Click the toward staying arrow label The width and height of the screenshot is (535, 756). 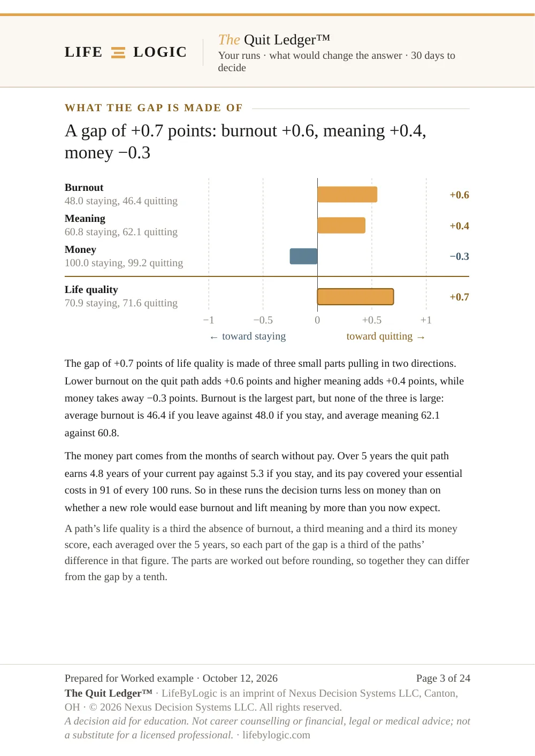click(248, 336)
